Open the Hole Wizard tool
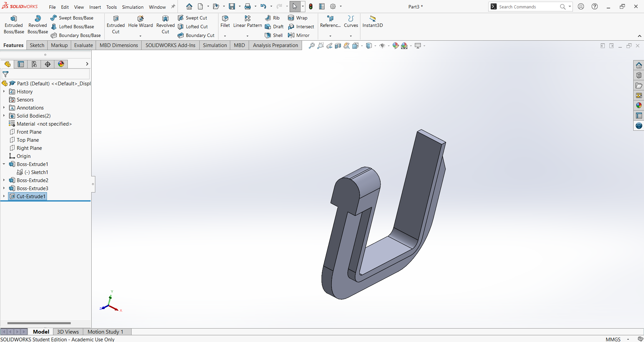 pyautogui.click(x=140, y=22)
